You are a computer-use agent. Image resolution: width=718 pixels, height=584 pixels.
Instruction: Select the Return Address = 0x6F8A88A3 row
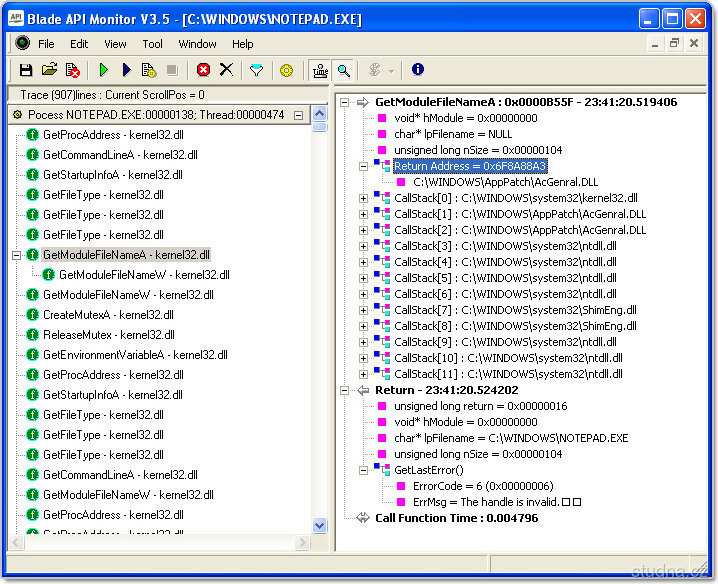point(469,166)
